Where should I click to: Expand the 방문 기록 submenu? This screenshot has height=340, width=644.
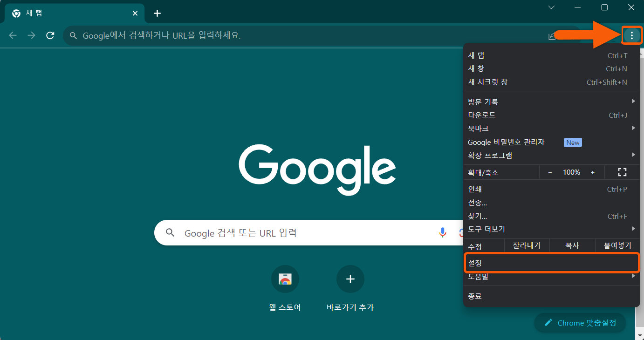click(552, 102)
